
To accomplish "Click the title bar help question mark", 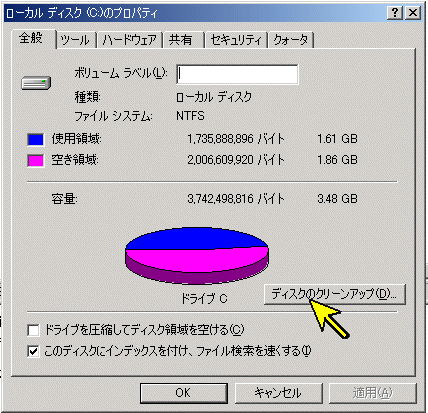I will pyautogui.click(x=395, y=13).
